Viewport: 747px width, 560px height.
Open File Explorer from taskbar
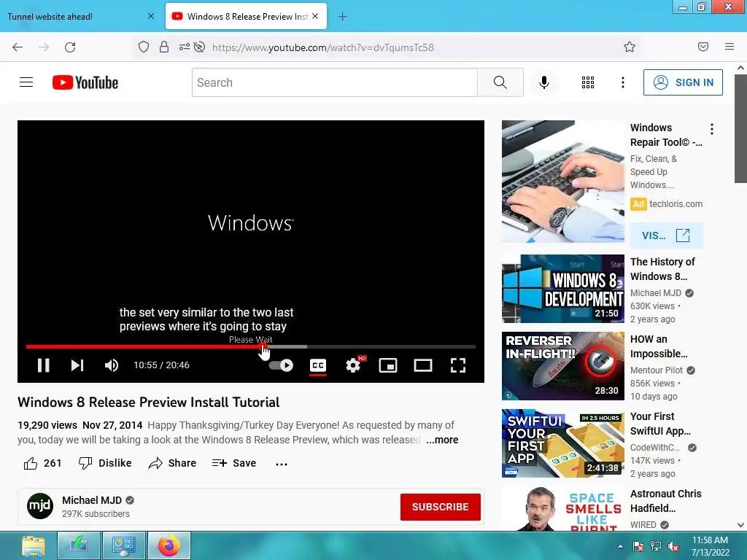pyautogui.click(x=34, y=545)
